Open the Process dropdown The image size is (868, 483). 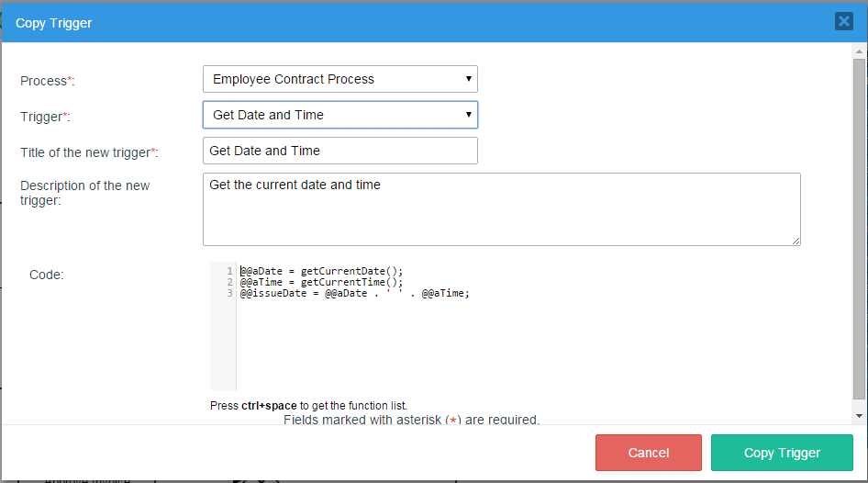tap(339, 79)
